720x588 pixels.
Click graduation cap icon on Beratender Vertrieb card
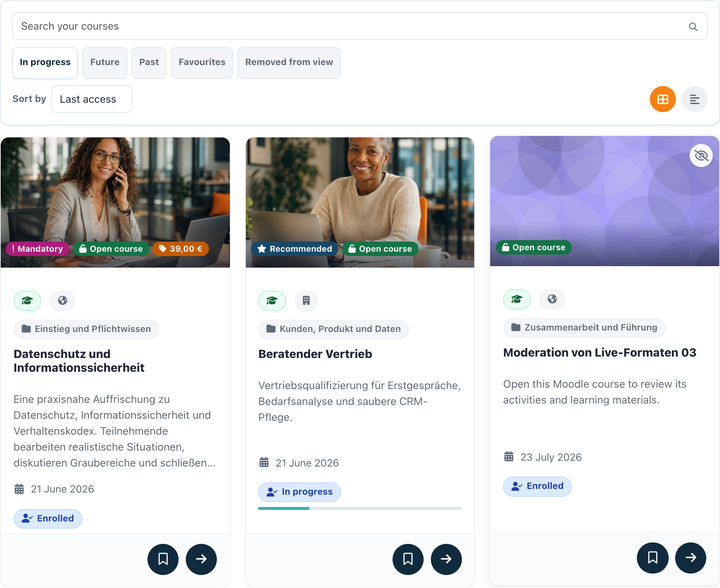click(x=272, y=301)
